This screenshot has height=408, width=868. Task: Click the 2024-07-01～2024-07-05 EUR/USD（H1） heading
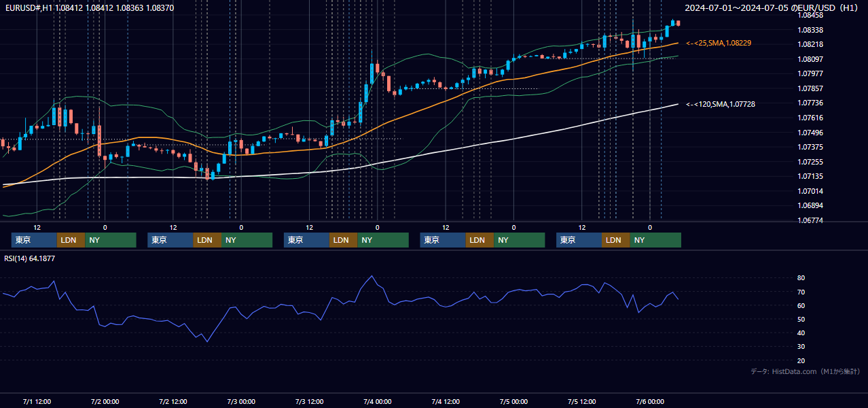(x=772, y=7)
